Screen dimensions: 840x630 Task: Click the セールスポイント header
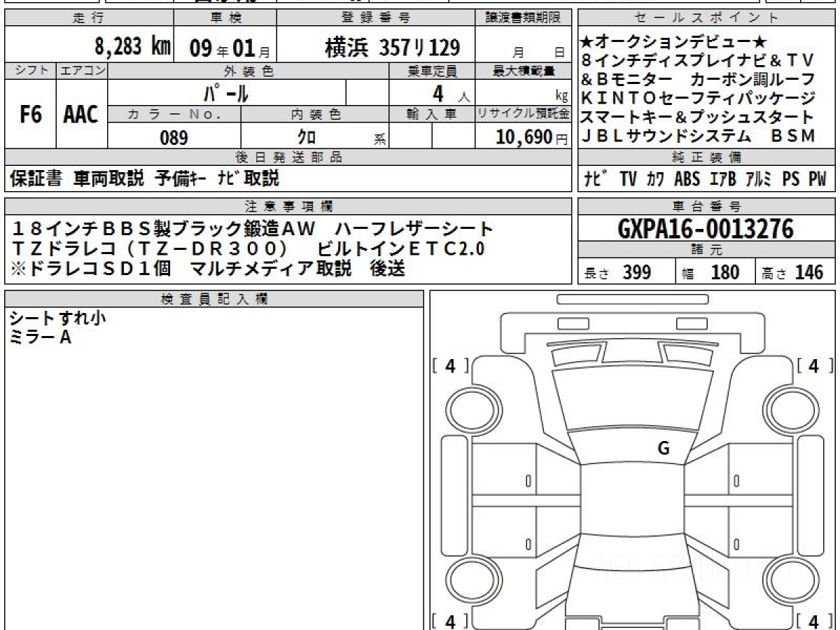[707, 18]
